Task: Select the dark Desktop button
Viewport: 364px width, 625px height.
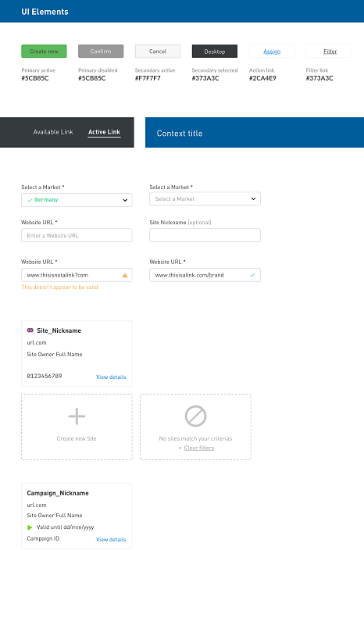Action: (215, 52)
